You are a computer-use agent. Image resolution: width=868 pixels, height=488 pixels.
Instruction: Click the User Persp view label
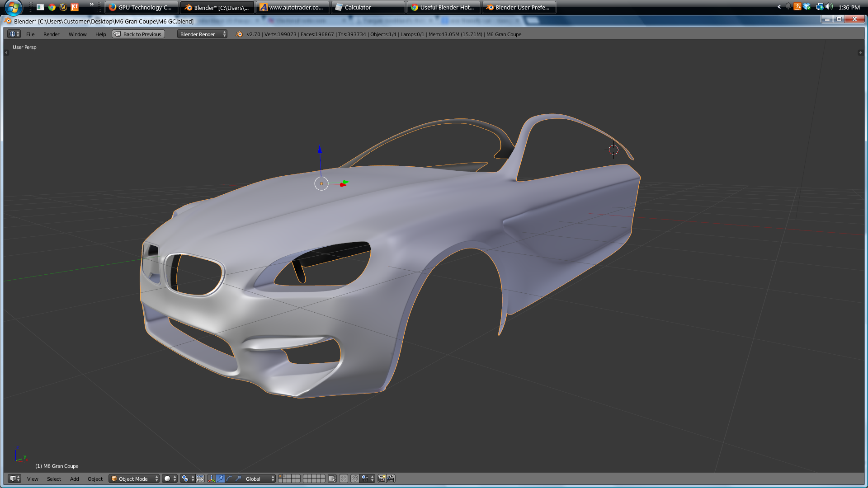(24, 47)
